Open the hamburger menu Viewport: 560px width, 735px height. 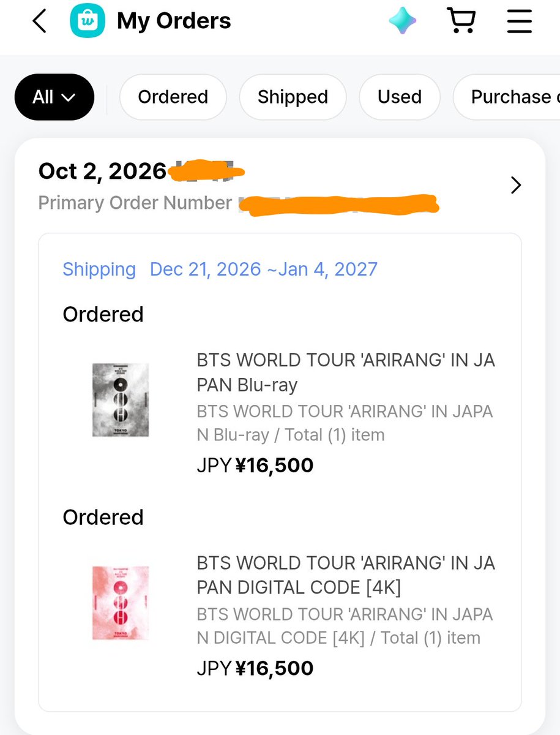[519, 21]
